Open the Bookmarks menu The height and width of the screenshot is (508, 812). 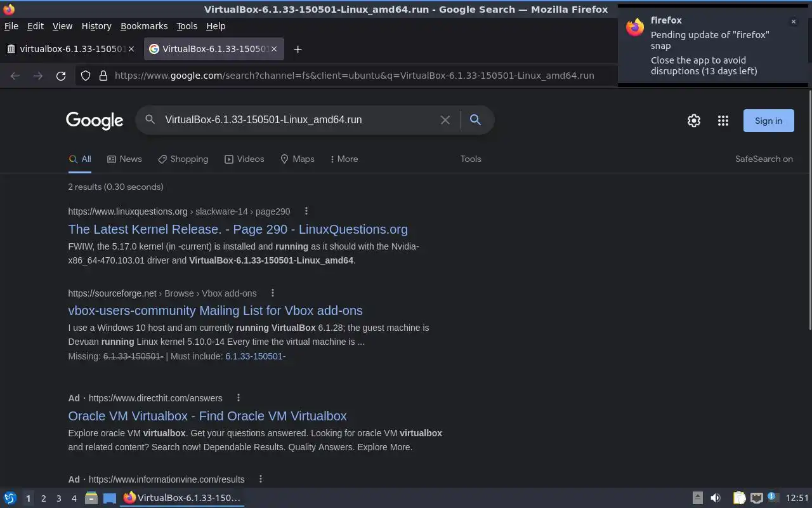[144, 26]
